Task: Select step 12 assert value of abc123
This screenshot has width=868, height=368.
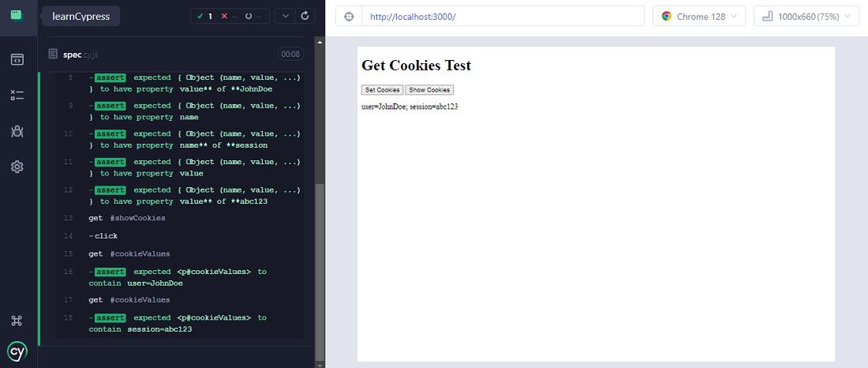Action: 180,196
